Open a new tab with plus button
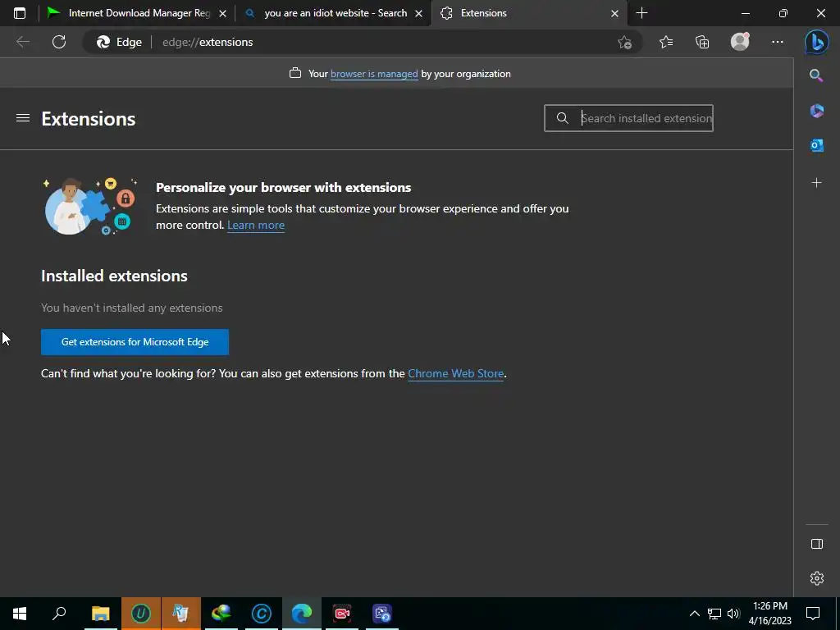This screenshot has width=840, height=630. coord(641,13)
